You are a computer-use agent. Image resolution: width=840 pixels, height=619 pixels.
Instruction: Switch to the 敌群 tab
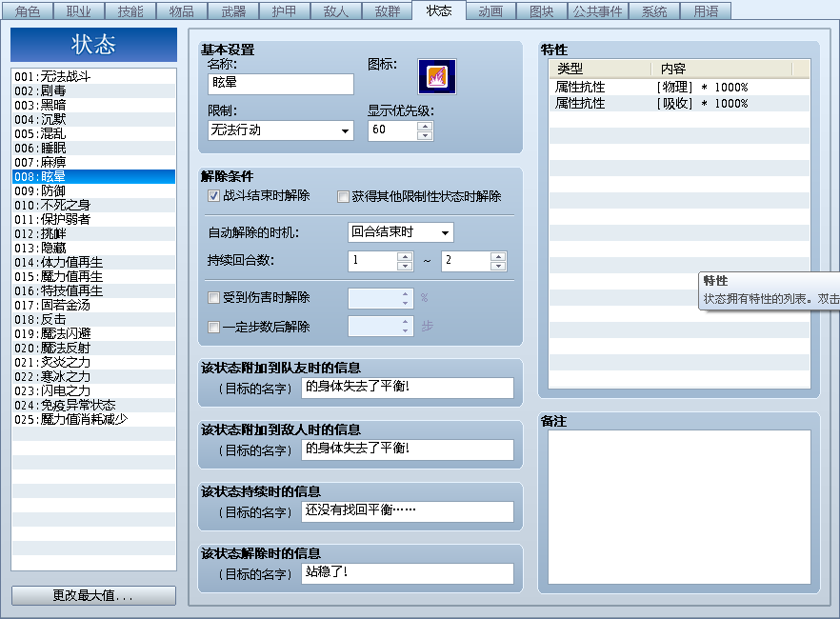coord(388,11)
